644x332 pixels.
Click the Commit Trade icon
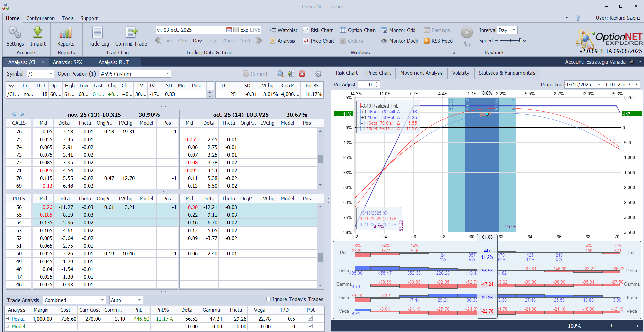coord(131,32)
